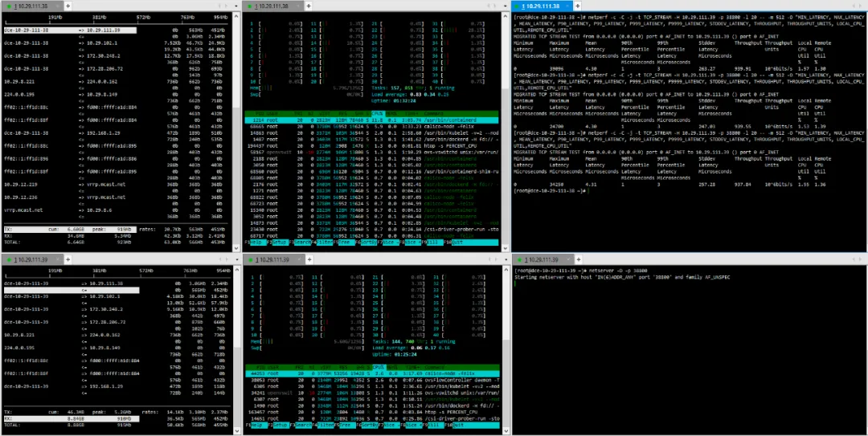The image size is (868, 436).
Task: Click the scroll-up arrow of the top-left pane
Action: pyautogui.click(x=236, y=17)
